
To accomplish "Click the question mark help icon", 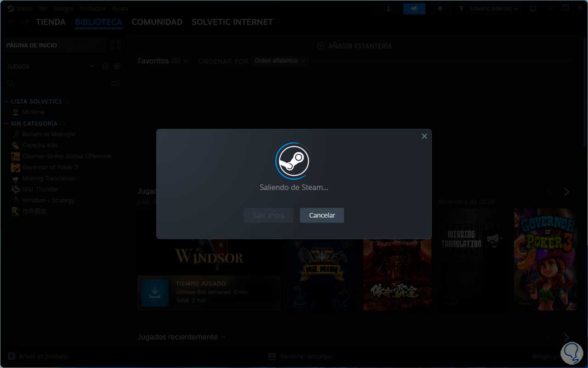I will (461, 9).
